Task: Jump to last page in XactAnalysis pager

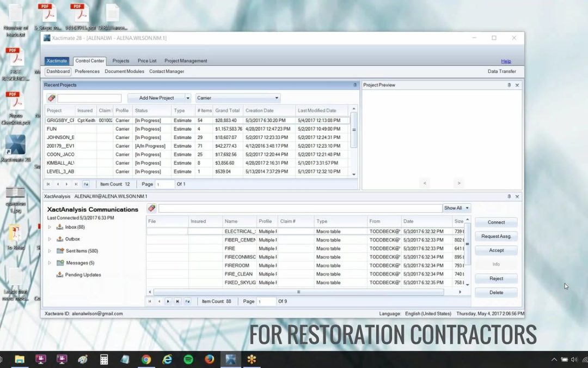Action: (x=177, y=301)
